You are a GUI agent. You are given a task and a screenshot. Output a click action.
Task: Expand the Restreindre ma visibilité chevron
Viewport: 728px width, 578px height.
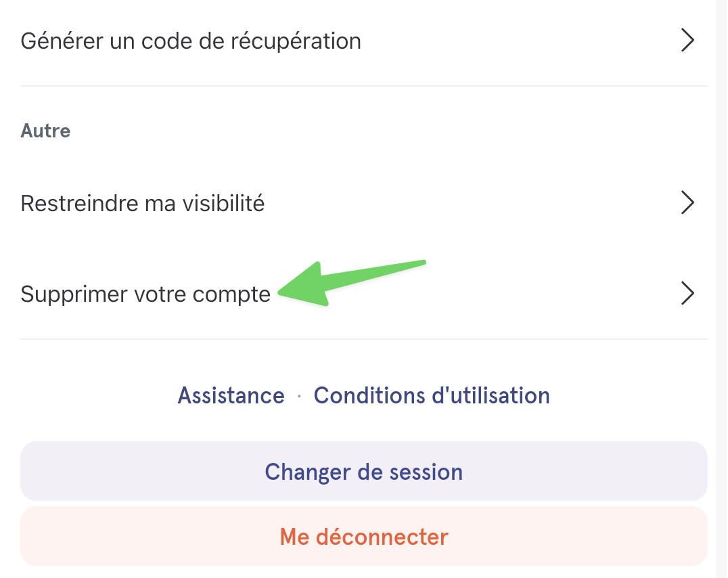[687, 202]
